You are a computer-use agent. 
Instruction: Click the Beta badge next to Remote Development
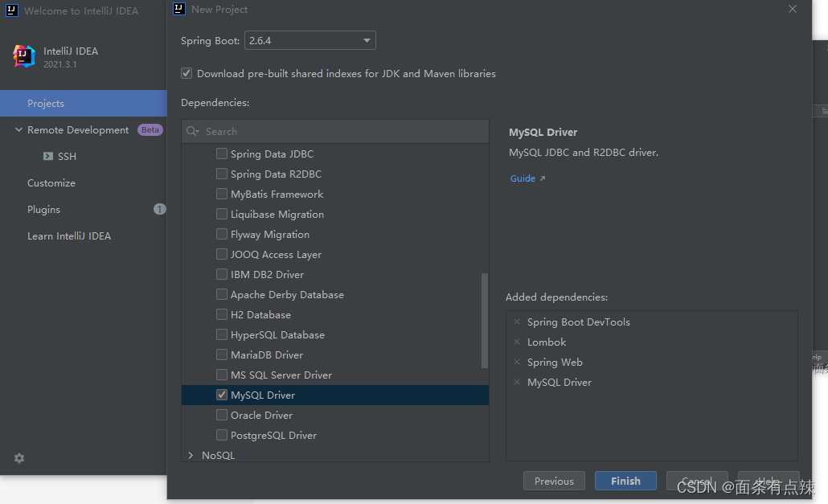[x=150, y=130]
